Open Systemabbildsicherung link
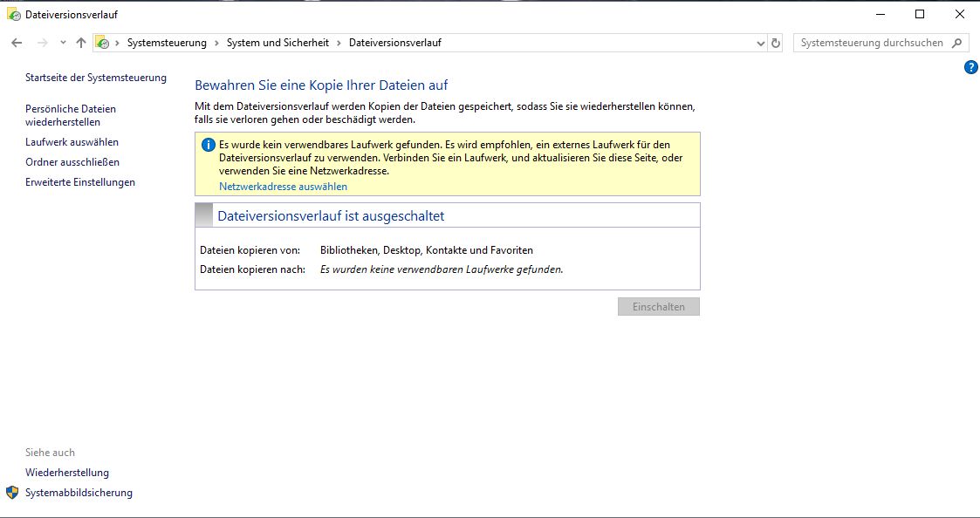 click(x=79, y=493)
